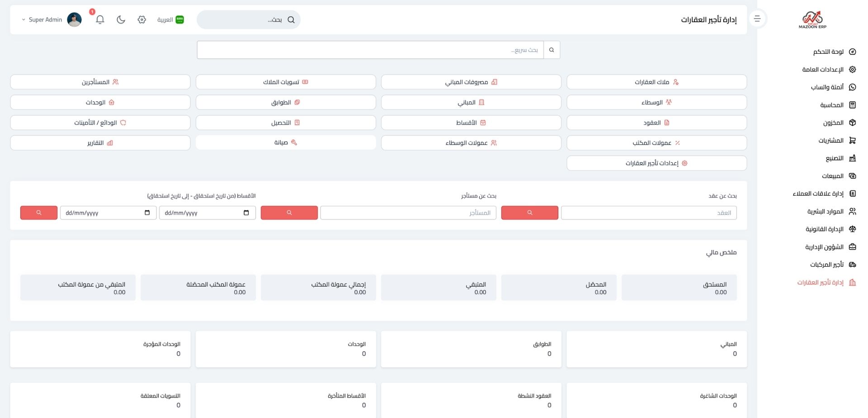Click the red search button for contracts

pos(529,212)
